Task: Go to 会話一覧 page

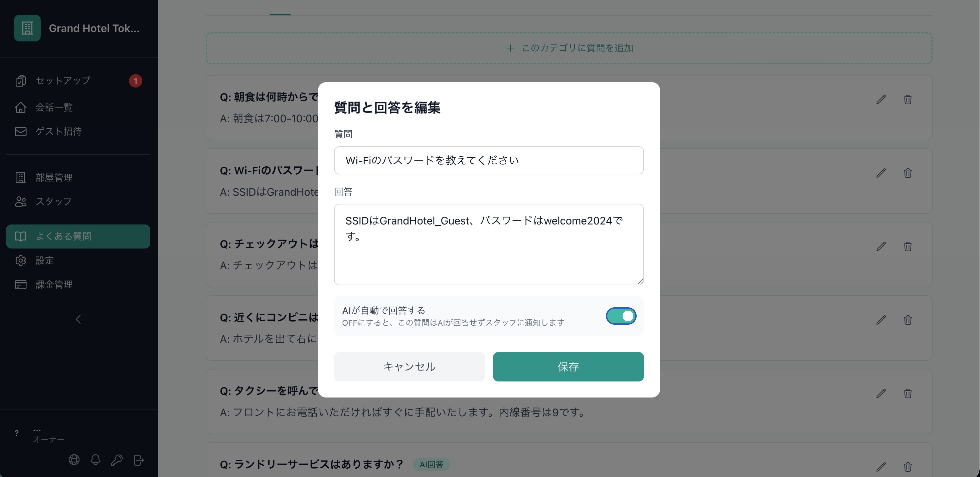Action: [78, 108]
